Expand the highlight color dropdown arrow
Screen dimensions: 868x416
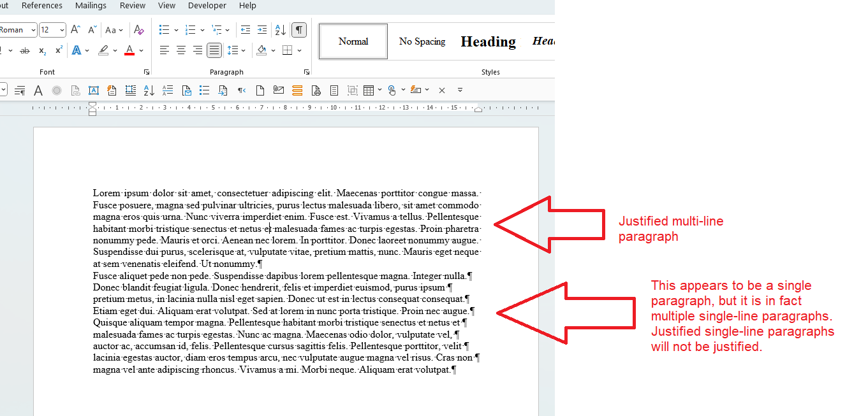[115, 50]
